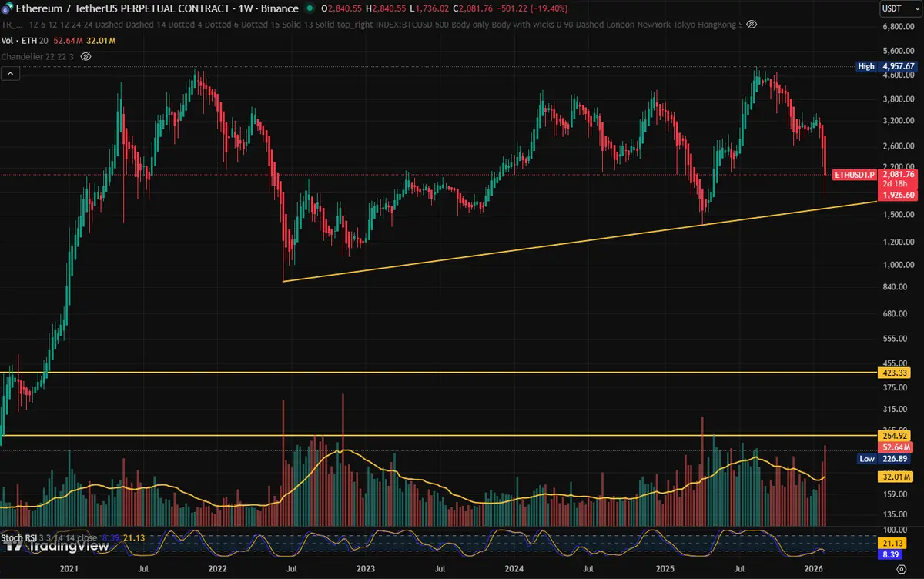Click the ETHUSDT.P price label
Image resolution: width=924 pixels, height=579 pixels.
855,175
